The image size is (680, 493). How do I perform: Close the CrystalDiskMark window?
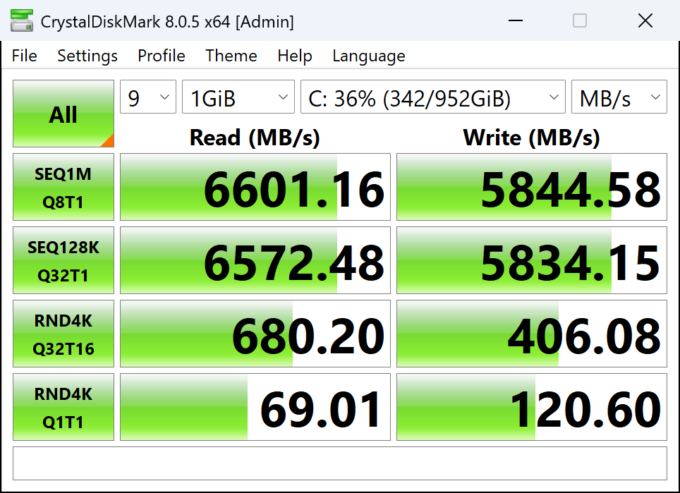[645, 20]
